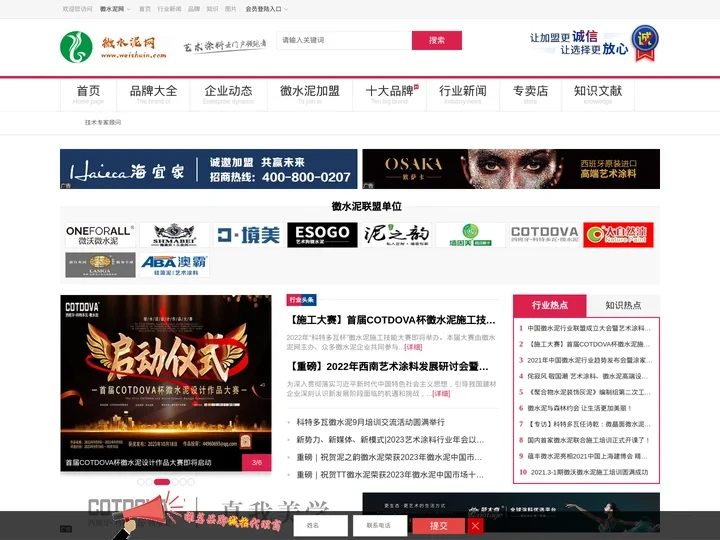Click the 行业新闻 link in top bar
The image size is (720, 540).
pyautogui.click(x=169, y=9)
